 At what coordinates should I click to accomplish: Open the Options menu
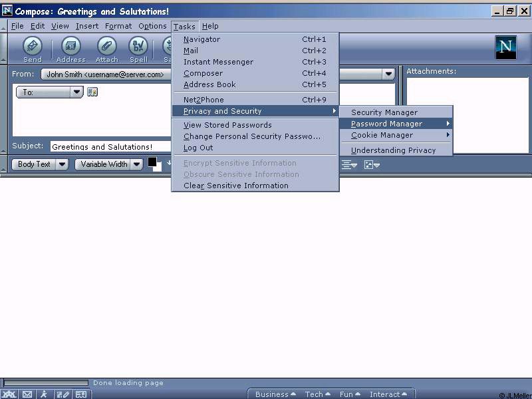152,26
